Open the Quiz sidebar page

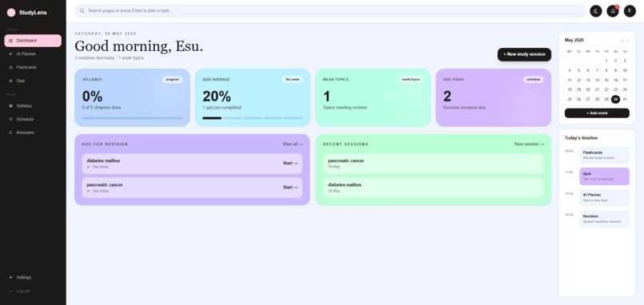33,81
